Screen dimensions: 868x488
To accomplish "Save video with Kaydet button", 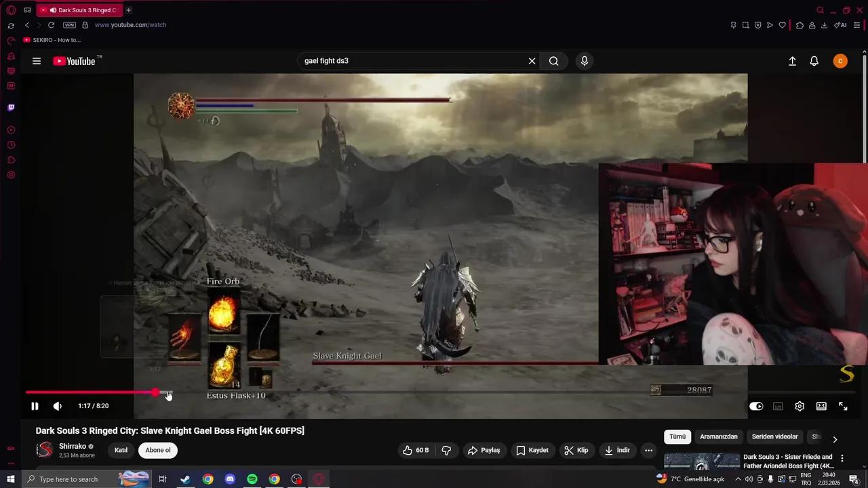I will pos(532,450).
